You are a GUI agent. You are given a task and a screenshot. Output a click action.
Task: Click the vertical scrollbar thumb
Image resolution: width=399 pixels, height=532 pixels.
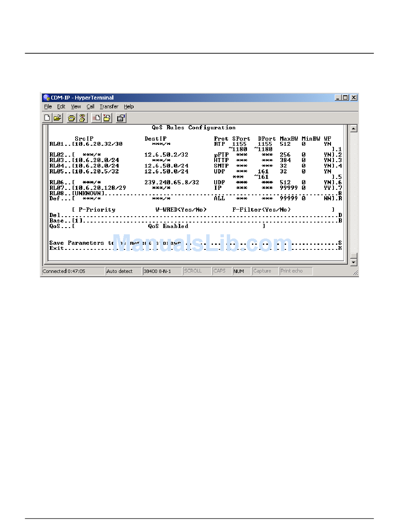pos(354,255)
